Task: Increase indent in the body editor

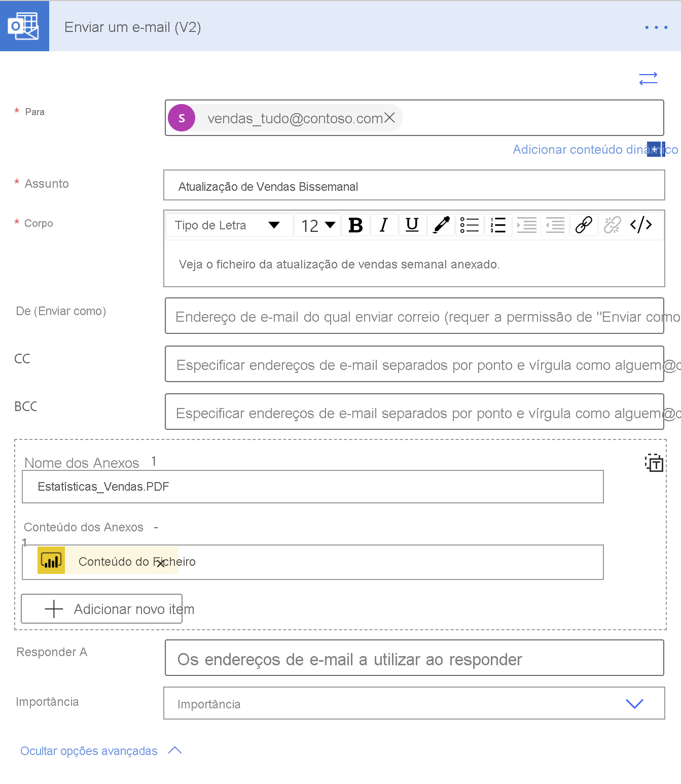Action: pos(526,225)
